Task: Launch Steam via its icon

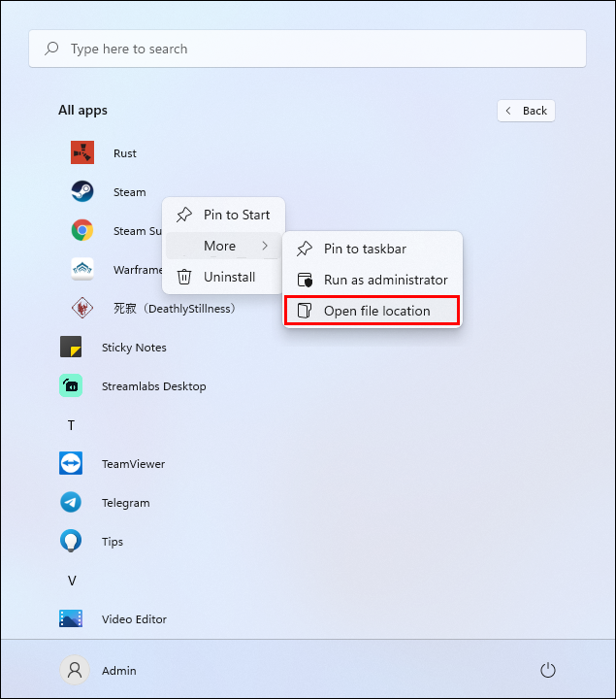Action: 82,191
